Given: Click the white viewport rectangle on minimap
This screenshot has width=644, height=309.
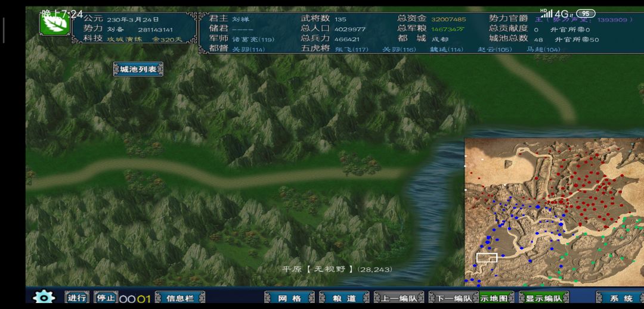Looking at the screenshot, I should click(487, 258).
